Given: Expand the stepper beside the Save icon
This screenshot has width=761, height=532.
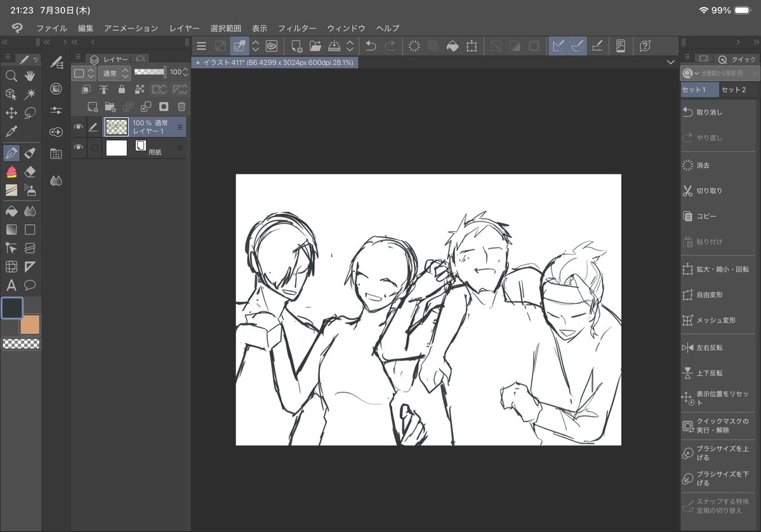Looking at the screenshot, I should [350, 46].
